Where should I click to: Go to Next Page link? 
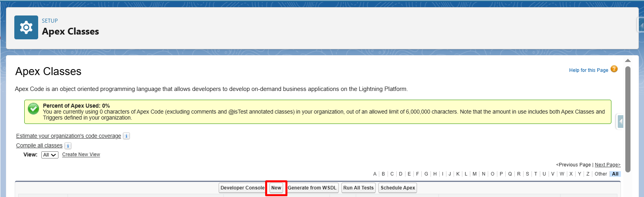(607, 165)
